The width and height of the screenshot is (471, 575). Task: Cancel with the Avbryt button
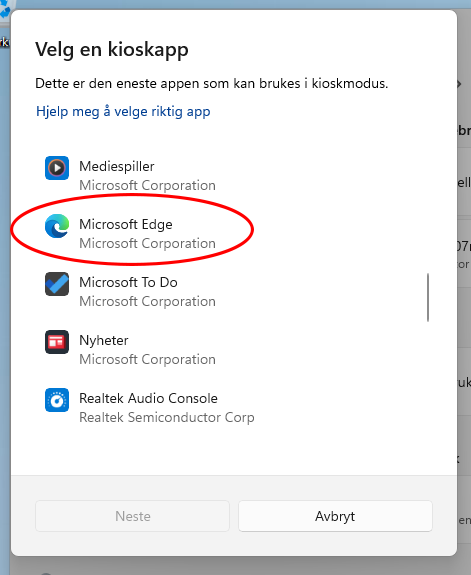pos(335,516)
